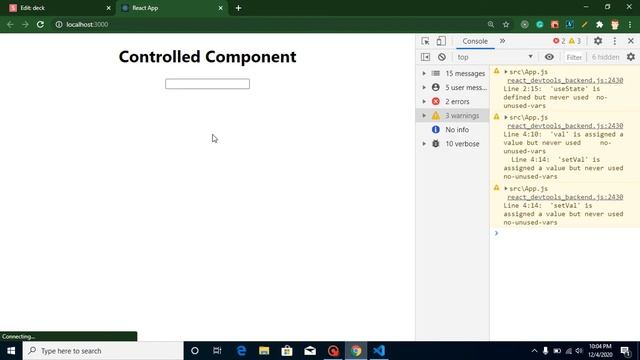
Task: Open Mail app from taskbar
Action: coord(310,351)
